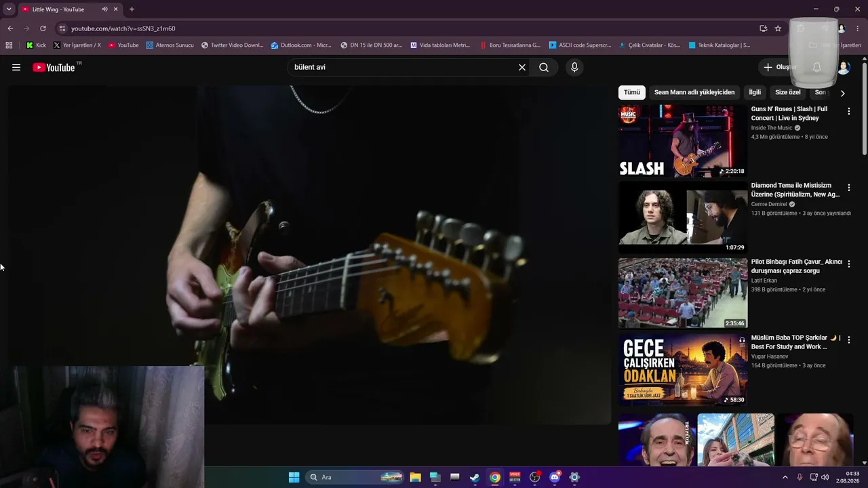Screen dimensions: 868x488
Task: Start voice search with the microphone
Action: (x=574, y=67)
